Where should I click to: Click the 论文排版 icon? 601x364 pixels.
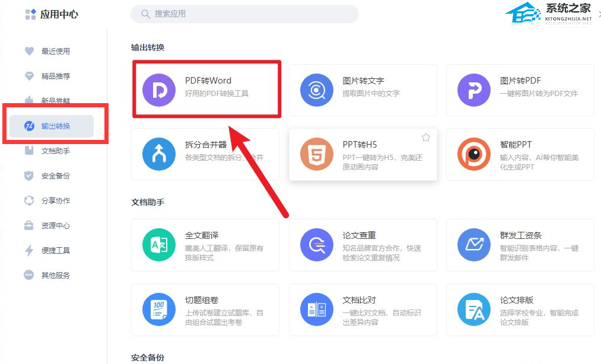(x=474, y=309)
